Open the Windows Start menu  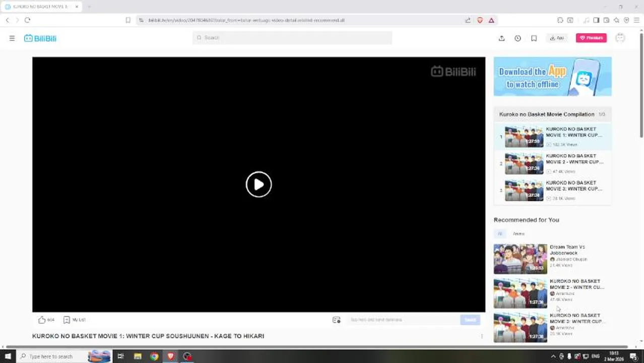[8, 356]
